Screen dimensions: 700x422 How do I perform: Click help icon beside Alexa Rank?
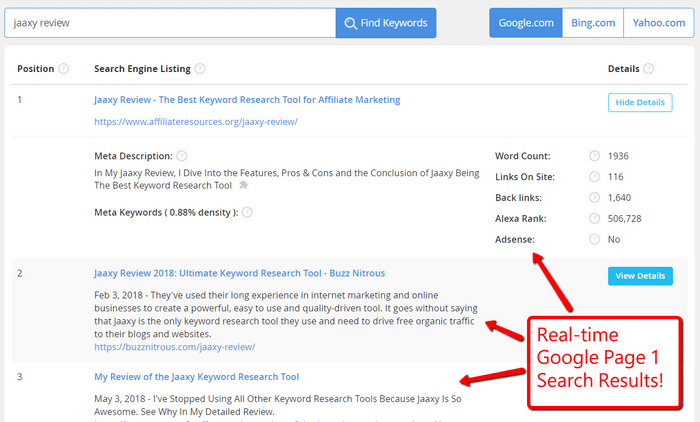point(594,218)
